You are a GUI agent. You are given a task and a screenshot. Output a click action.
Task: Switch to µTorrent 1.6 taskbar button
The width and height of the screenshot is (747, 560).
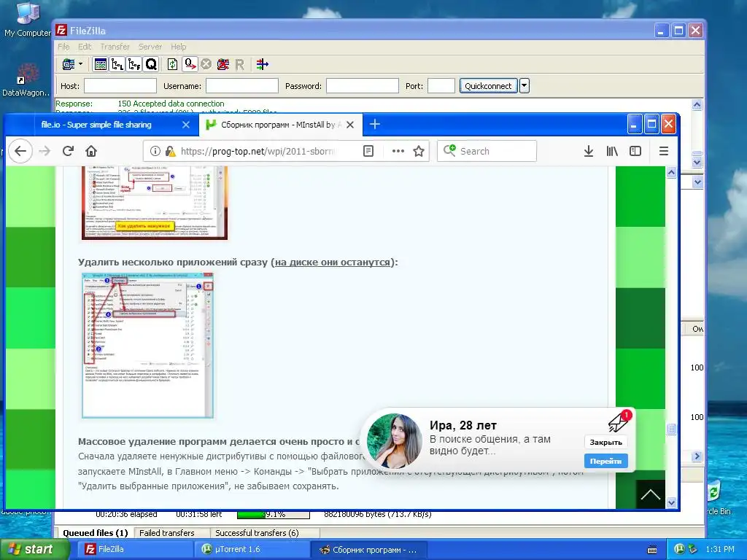click(x=252, y=550)
